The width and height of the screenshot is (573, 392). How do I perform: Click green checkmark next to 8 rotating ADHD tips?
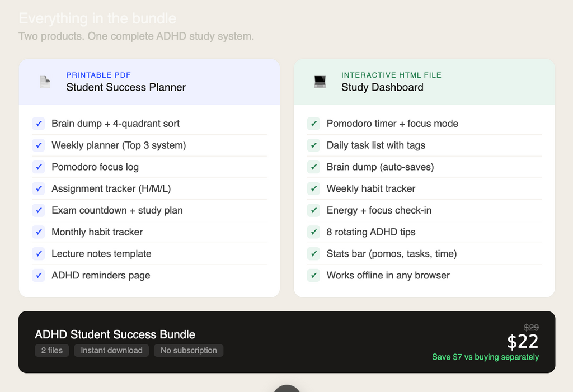(x=313, y=232)
